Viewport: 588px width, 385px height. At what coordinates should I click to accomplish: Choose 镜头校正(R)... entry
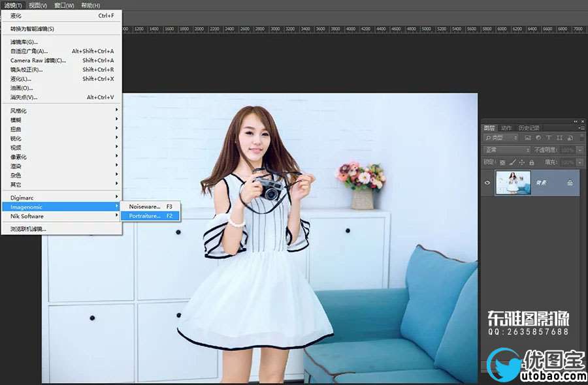click(x=62, y=70)
